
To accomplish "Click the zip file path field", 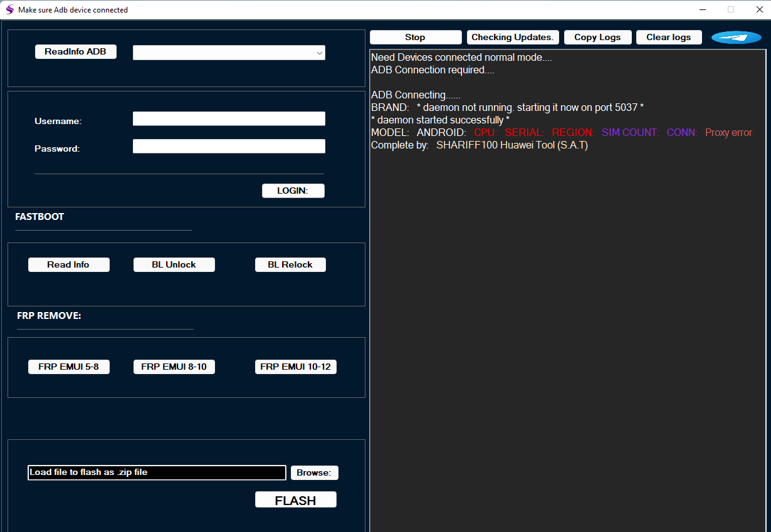I will pyautogui.click(x=157, y=472).
